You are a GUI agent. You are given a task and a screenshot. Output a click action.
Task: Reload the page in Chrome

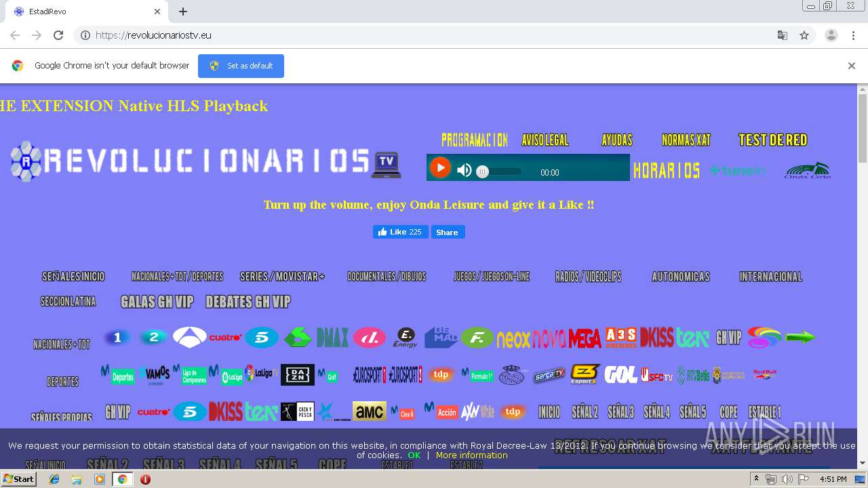(x=58, y=35)
